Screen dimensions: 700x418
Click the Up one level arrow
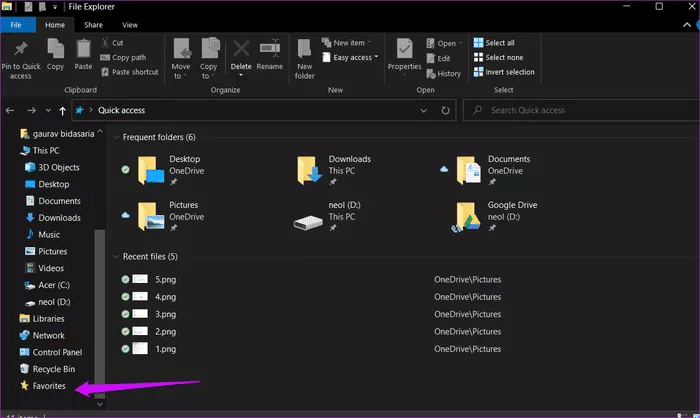(62, 110)
